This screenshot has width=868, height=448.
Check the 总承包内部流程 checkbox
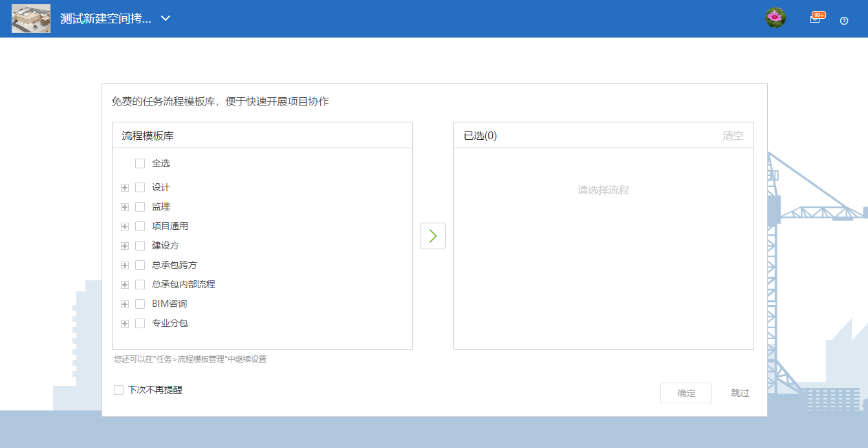[x=140, y=285]
